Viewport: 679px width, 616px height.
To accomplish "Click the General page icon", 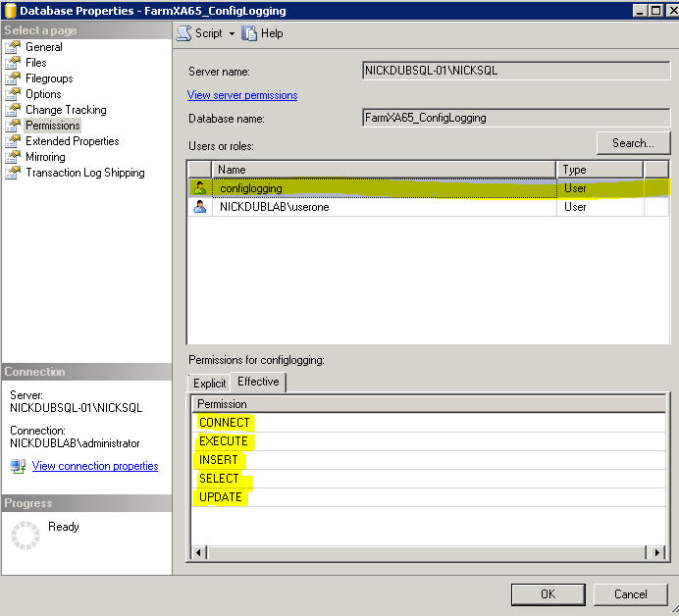I will click(13, 47).
